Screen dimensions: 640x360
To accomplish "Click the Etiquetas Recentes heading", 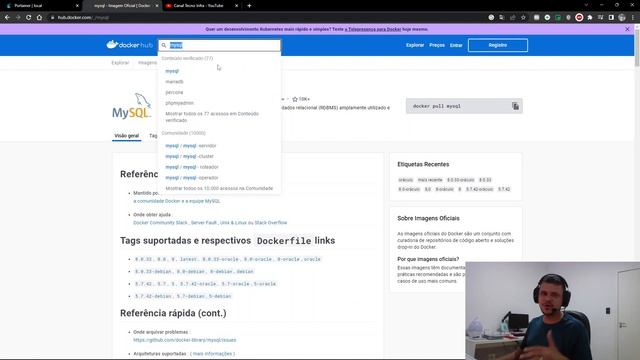I will pos(423,164).
